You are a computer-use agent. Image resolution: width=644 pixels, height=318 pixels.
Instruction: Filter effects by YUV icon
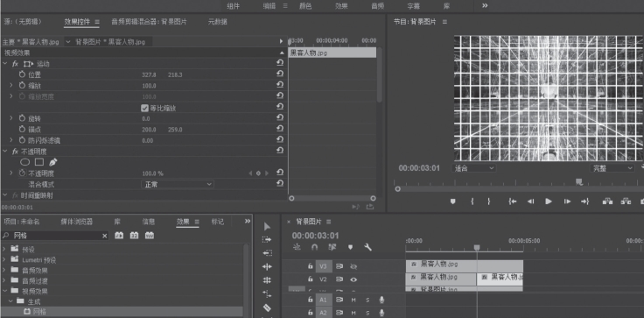(x=150, y=236)
